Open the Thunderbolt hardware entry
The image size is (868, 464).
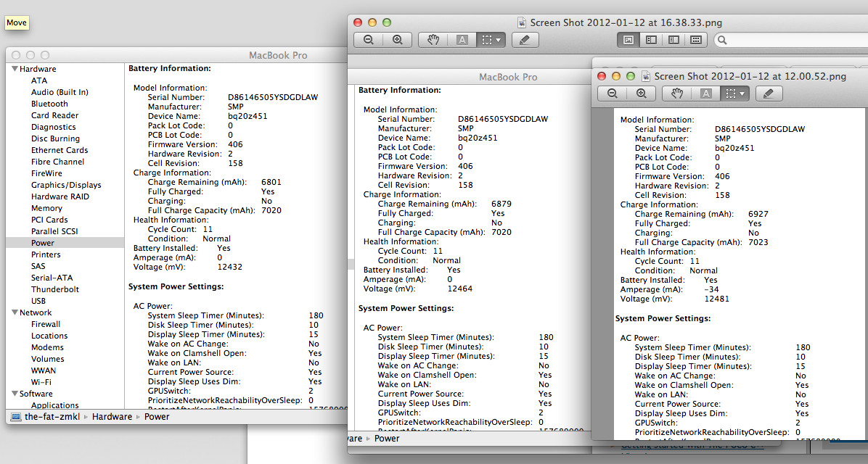point(55,289)
